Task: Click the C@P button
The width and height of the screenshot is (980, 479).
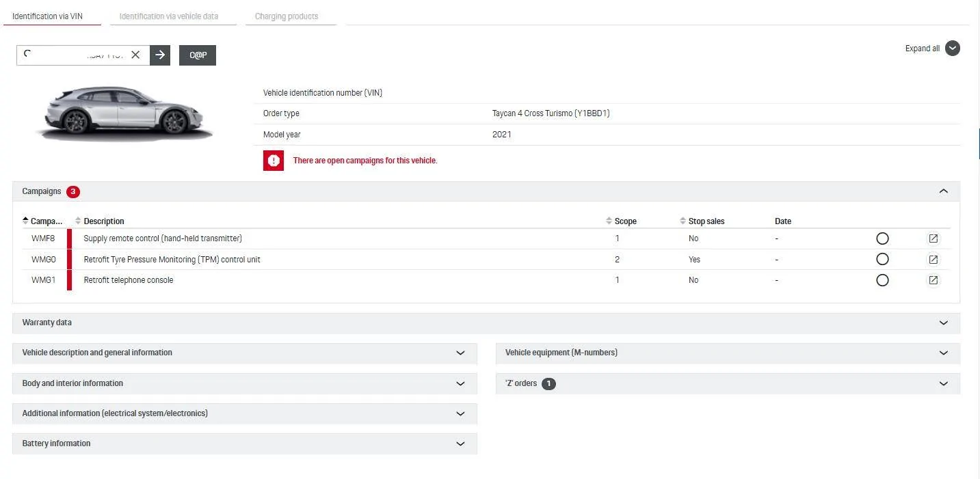Action: (198, 55)
